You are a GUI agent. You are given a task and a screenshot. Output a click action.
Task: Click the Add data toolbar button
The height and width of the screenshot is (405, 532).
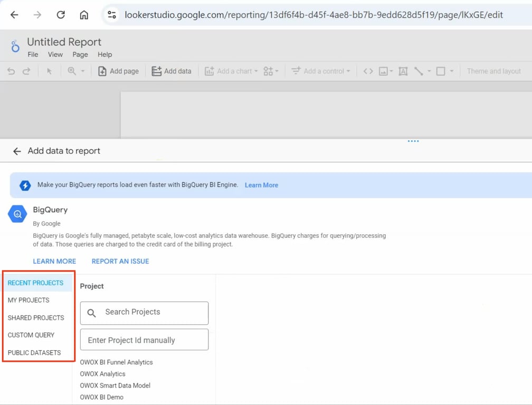(x=172, y=71)
